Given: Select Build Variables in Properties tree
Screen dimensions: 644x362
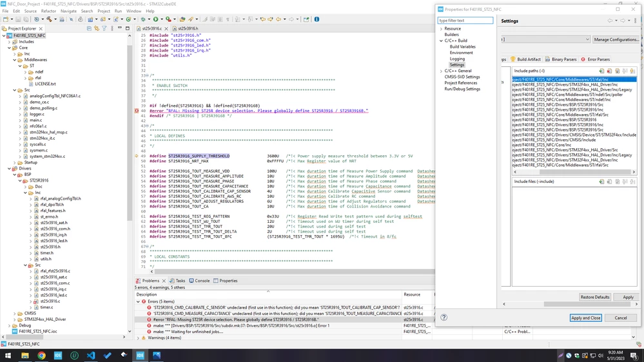Looking at the screenshot, I should [462, 47].
